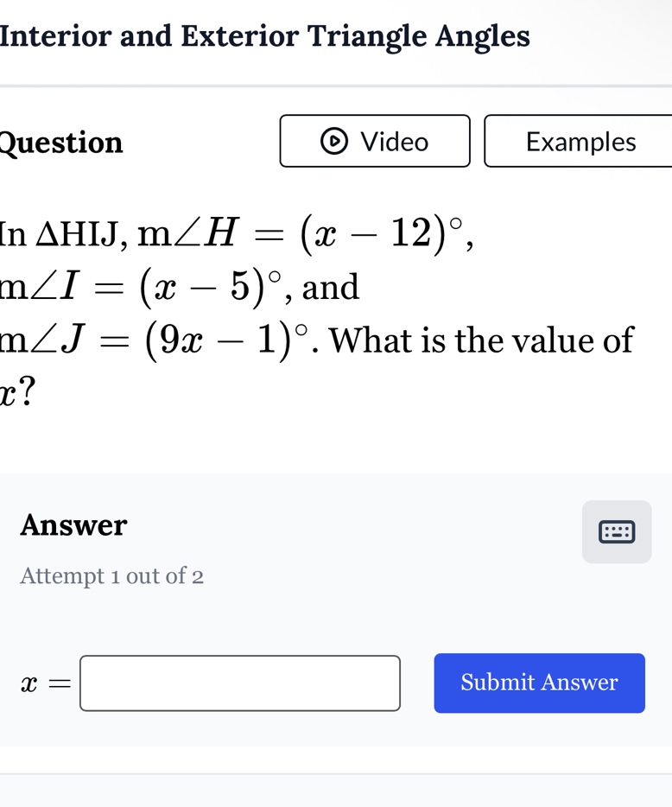672x807 pixels.
Task: Select the Question heading label
Action: coord(60,143)
